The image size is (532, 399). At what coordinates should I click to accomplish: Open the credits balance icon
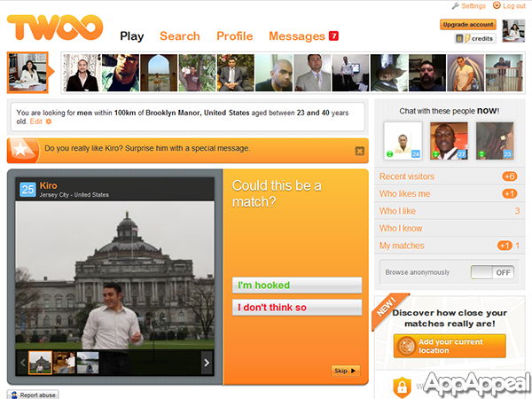coord(459,38)
